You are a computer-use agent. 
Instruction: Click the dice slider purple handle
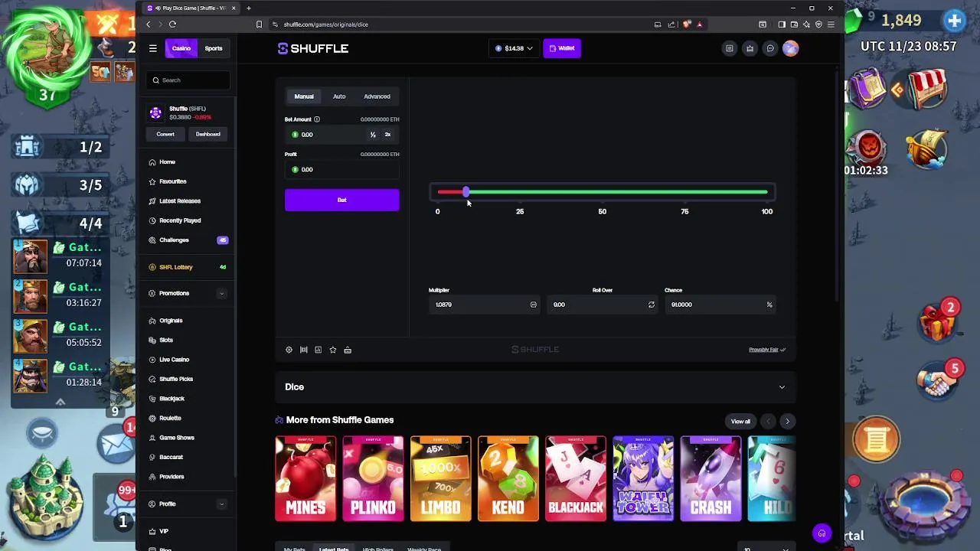click(x=465, y=192)
